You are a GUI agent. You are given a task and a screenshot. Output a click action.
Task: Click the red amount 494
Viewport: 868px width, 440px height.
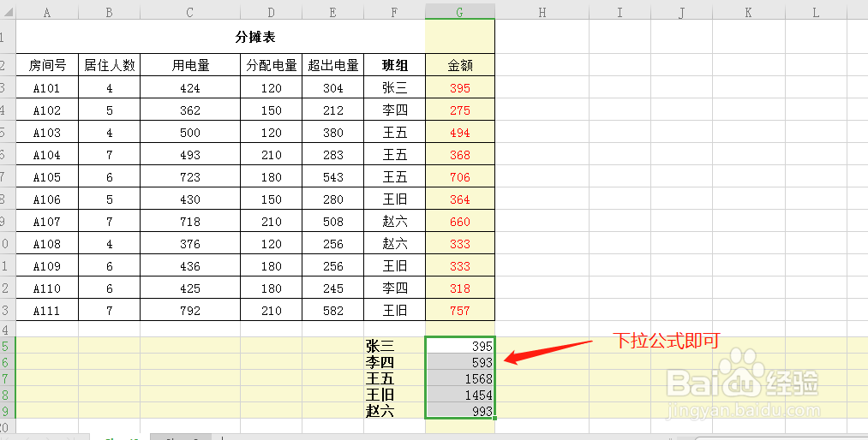460,133
